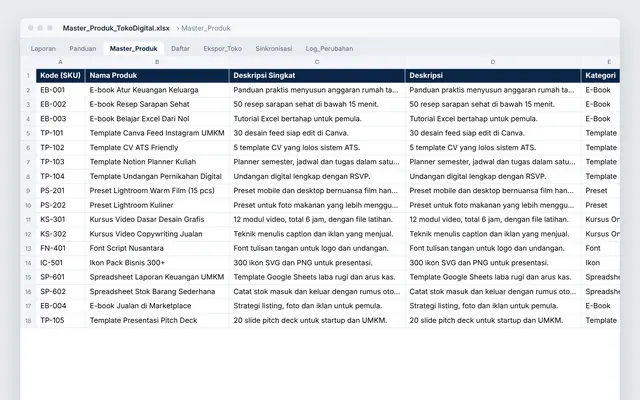Select cell IC-501

[60, 263]
